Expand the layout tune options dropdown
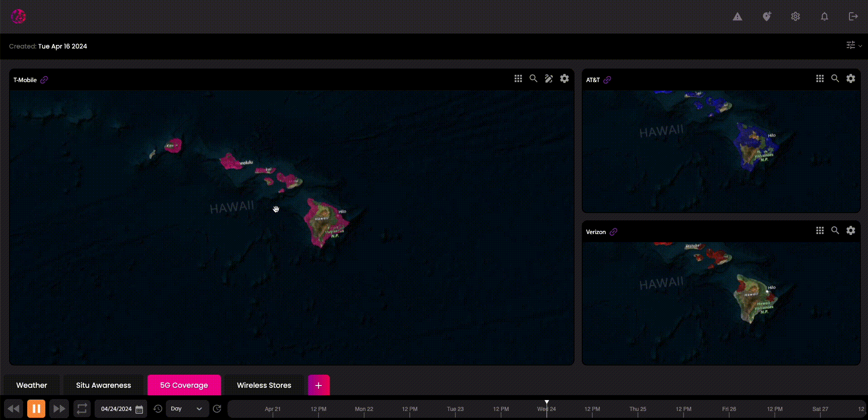The height and width of the screenshot is (420, 868). (854, 45)
